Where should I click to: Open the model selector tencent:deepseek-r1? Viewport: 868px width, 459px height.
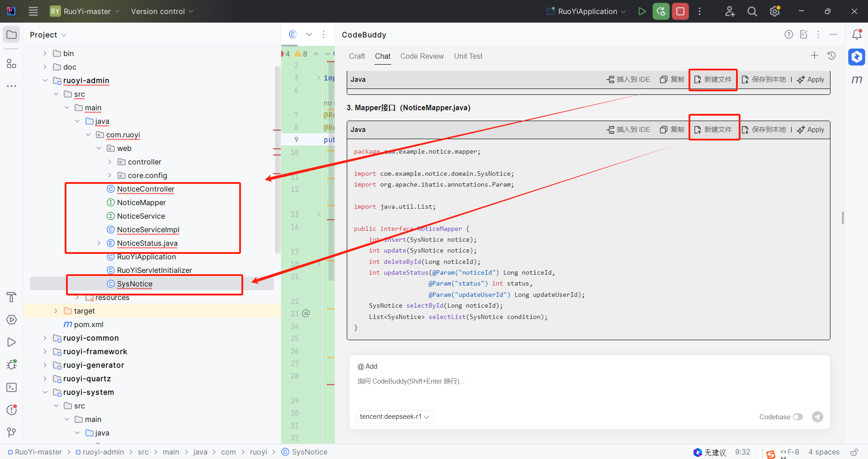pyautogui.click(x=395, y=417)
